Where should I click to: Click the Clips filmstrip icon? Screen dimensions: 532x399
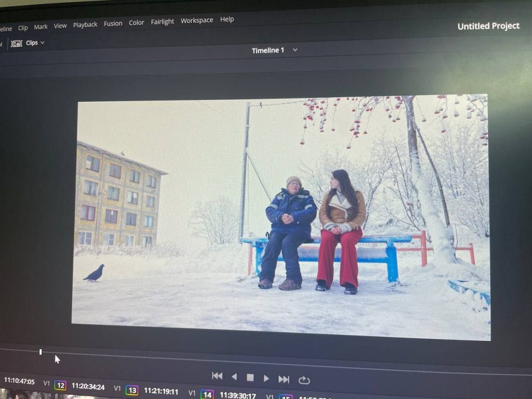[x=17, y=43]
